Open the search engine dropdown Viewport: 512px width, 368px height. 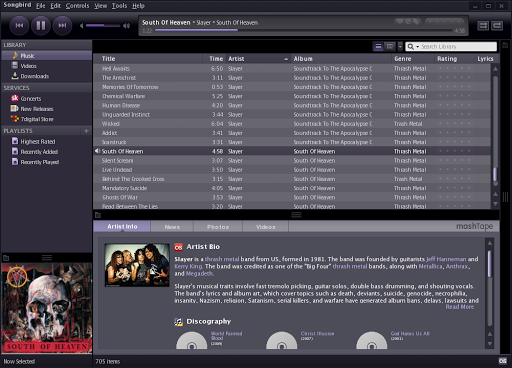(x=413, y=47)
